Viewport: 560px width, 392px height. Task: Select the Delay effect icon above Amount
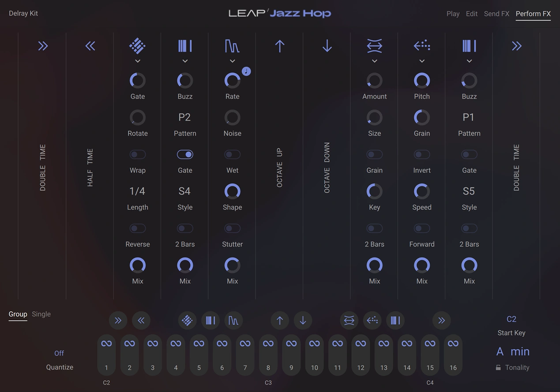(x=374, y=45)
